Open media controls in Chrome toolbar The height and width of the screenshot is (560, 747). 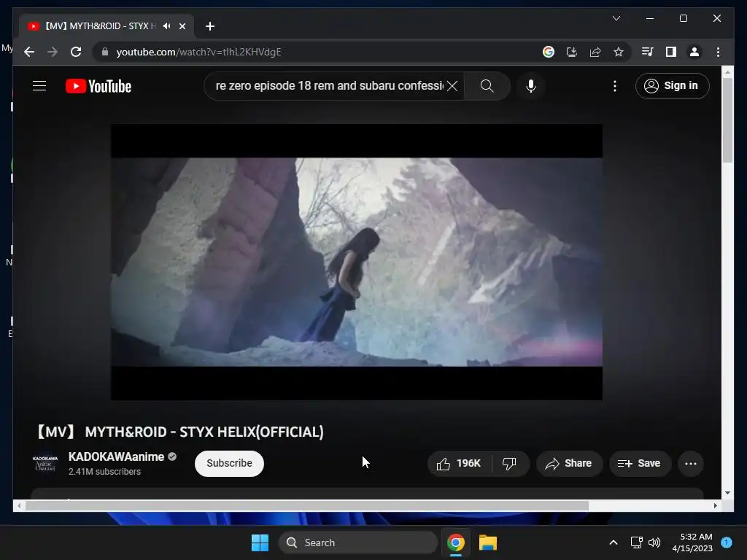point(648,52)
